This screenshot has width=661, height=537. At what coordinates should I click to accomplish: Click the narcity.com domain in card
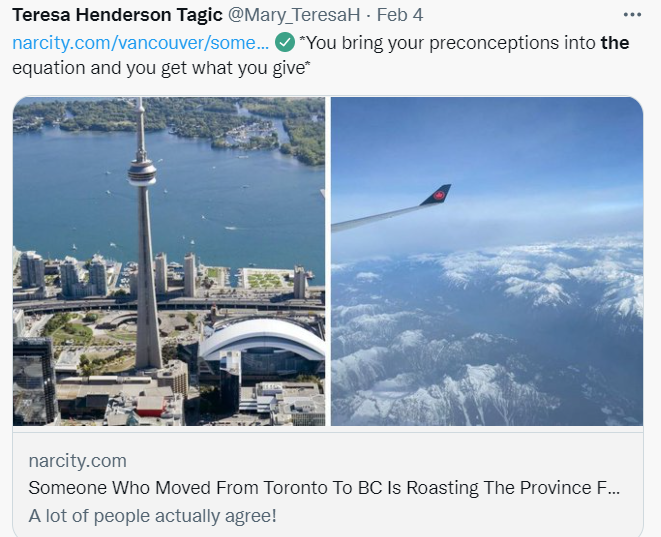[77, 461]
